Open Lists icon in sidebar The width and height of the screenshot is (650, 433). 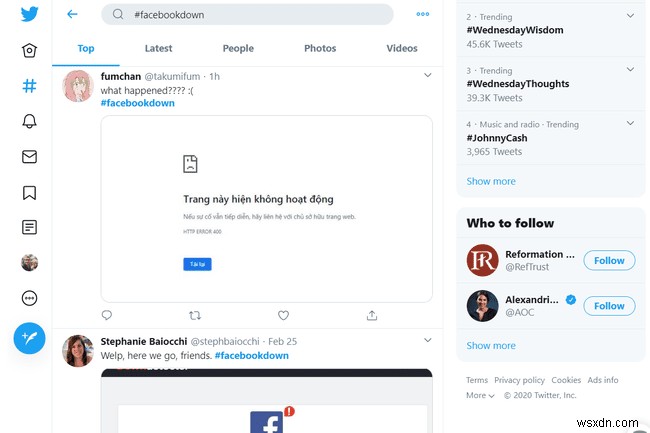pos(29,227)
